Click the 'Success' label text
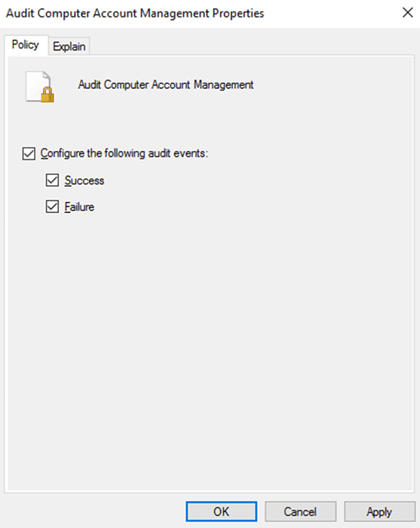Viewport: 420px width, 528px height. tap(85, 181)
